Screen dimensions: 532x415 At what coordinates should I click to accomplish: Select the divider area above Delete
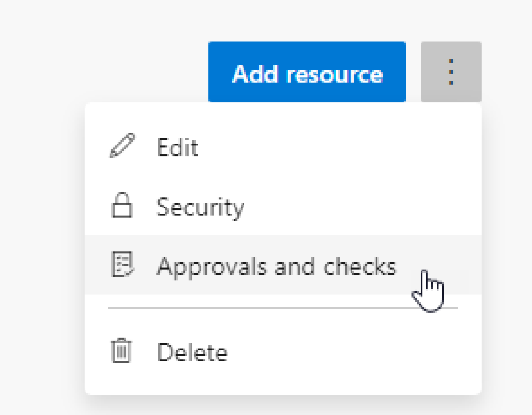282,308
